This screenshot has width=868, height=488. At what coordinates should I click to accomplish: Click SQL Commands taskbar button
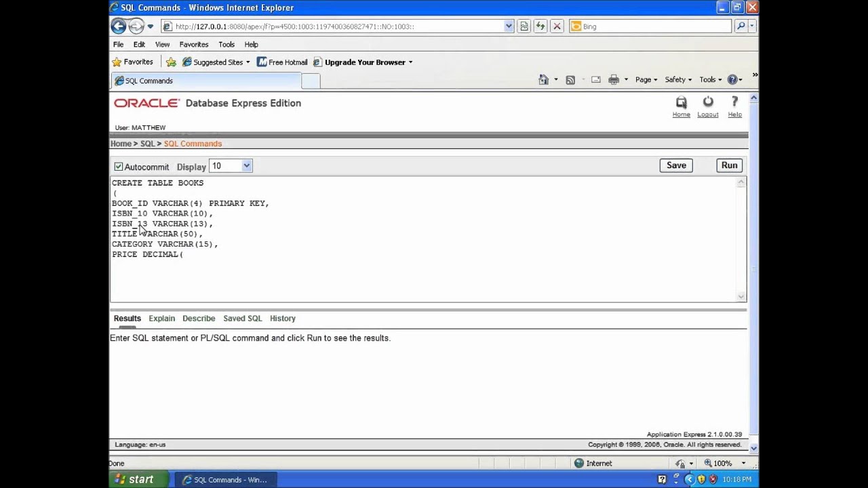[226, 480]
